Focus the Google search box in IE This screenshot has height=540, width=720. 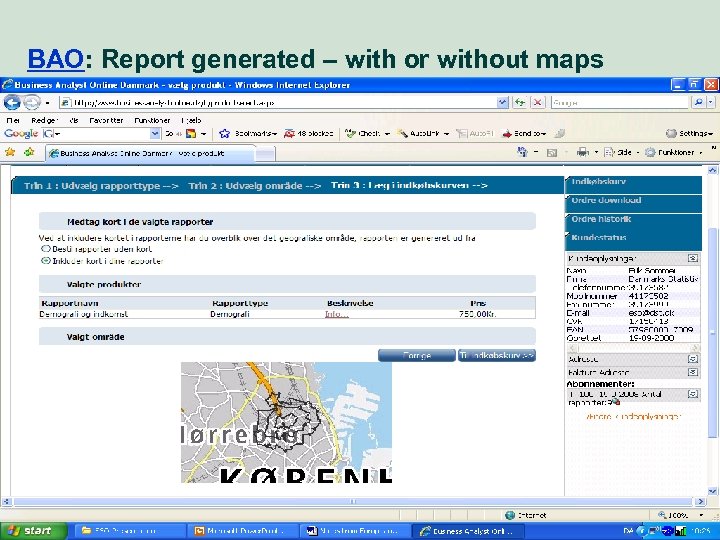click(x=620, y=102)
